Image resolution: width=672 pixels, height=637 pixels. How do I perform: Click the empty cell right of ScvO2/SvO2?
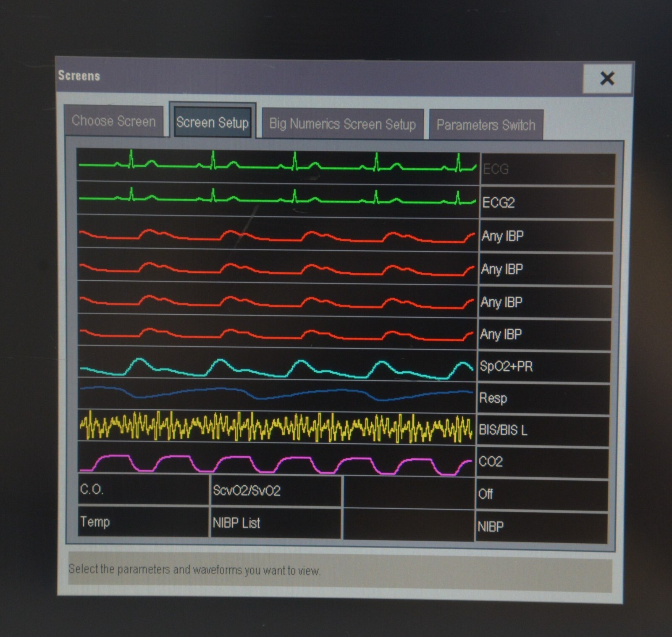(409, 492)
